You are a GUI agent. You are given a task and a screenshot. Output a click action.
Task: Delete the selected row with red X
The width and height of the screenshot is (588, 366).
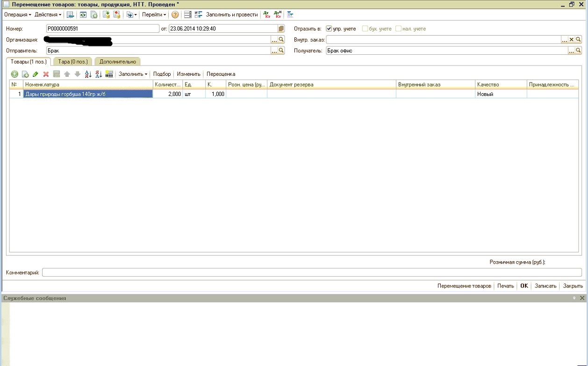(x=46, y=74)
